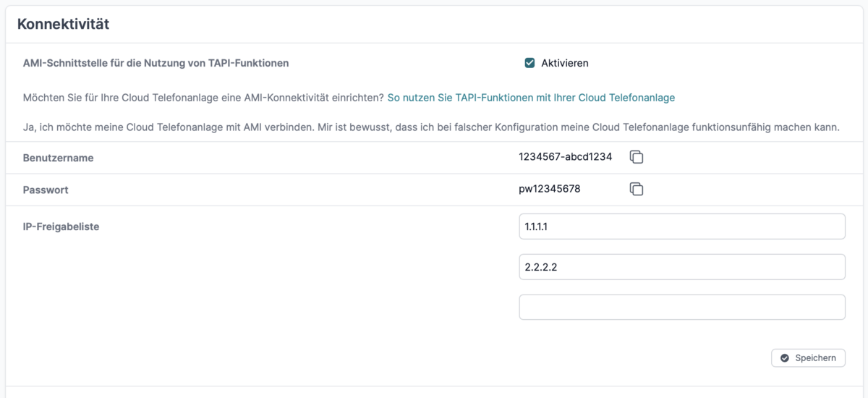The height and width of the screenshot is (398, 868).
Task: Copy the Benutzername value with the copy icon
Action: click(x=637, y=157)
